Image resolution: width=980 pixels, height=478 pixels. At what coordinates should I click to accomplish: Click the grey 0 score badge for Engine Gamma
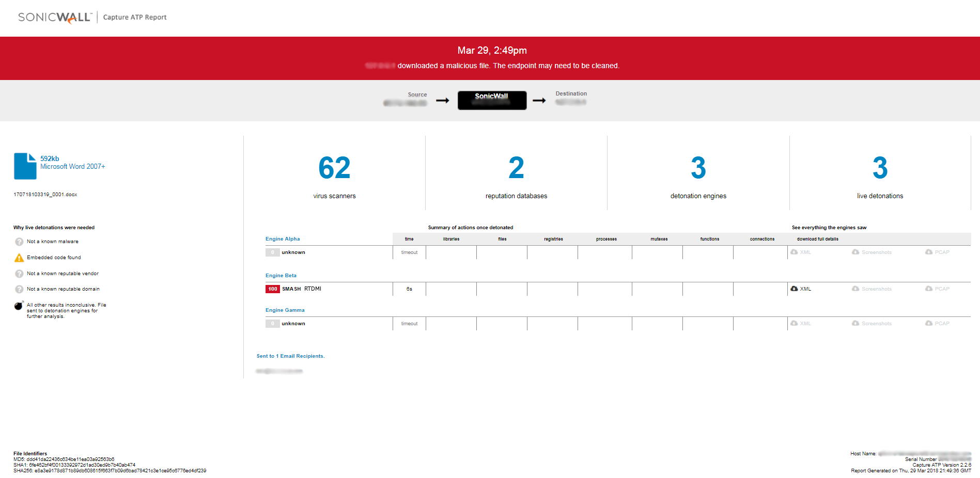click(273, 324)
